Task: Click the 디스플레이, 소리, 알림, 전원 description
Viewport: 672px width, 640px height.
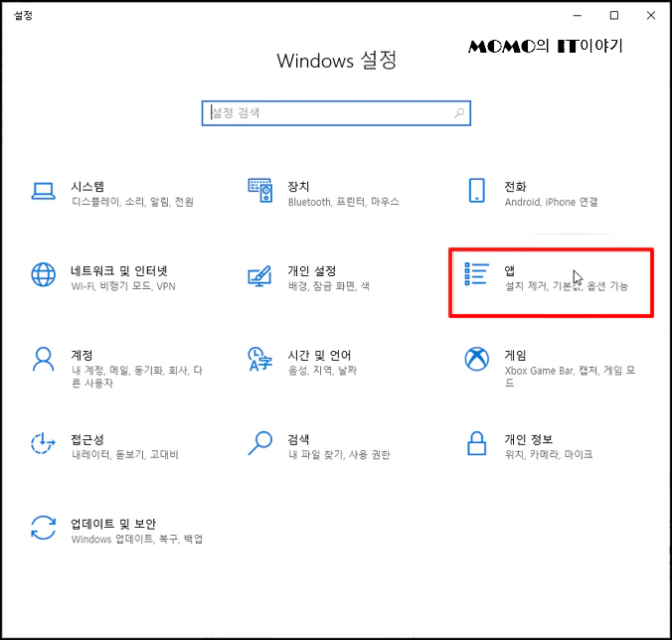Action: coord(132,202)
